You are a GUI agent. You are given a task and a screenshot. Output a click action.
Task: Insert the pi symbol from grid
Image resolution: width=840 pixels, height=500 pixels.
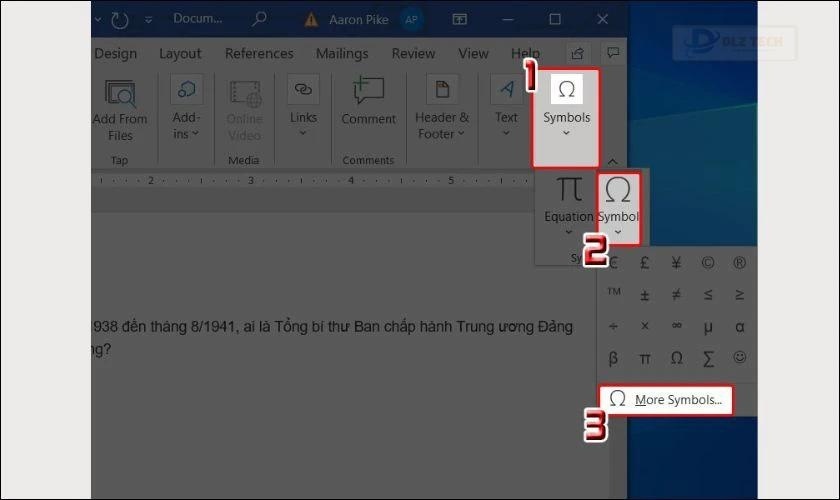point(644,358)
